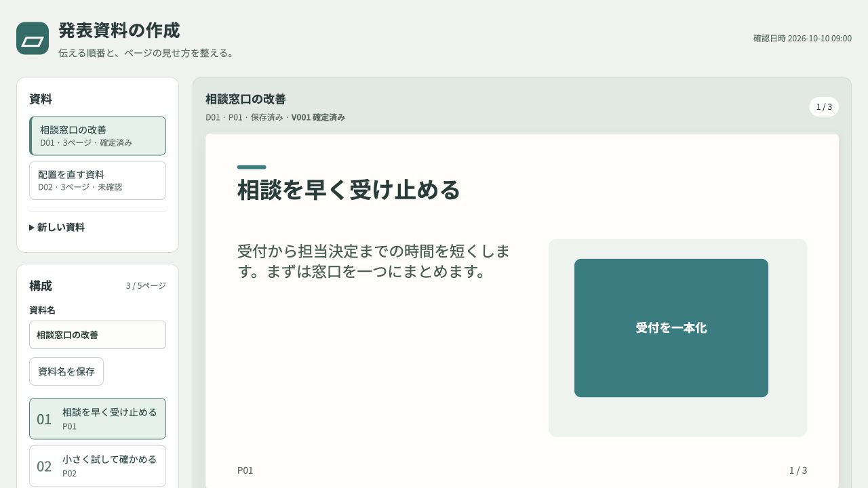Click the 確認日時 2026-10-10 09:00 timestamp

click(802, 39)
